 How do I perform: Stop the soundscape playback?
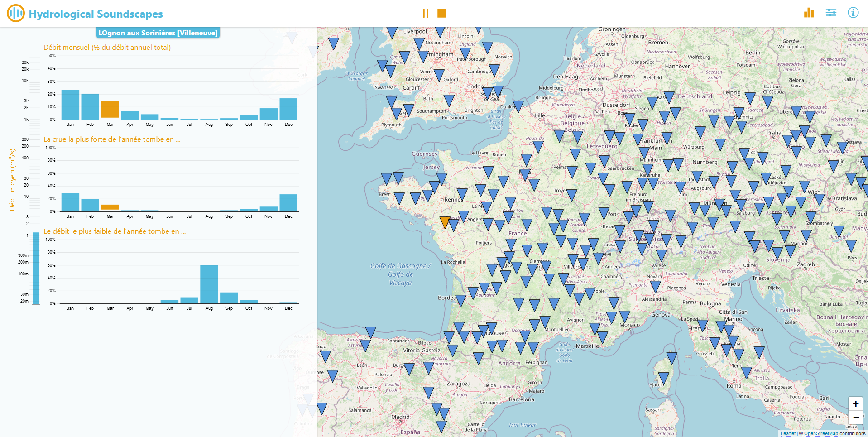pyautogui.click(x=442, y=13)
